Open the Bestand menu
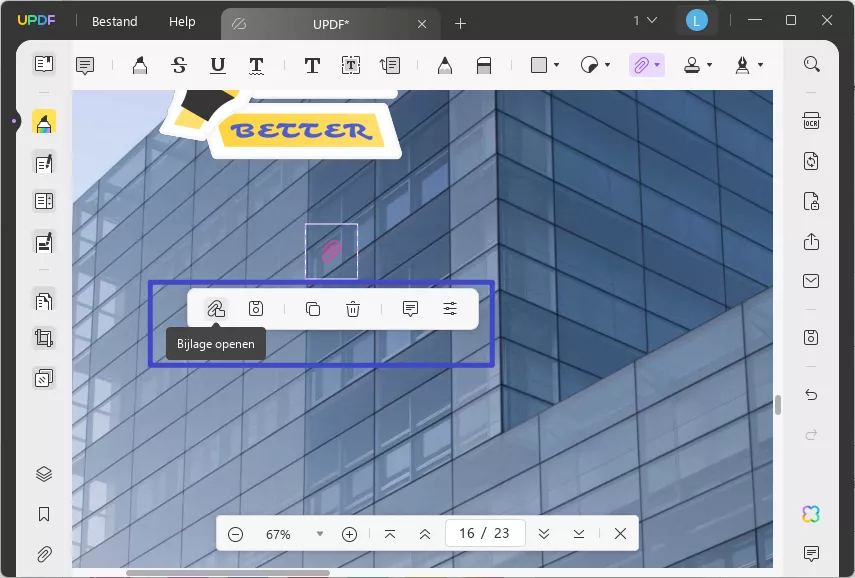 coord(113,21)
